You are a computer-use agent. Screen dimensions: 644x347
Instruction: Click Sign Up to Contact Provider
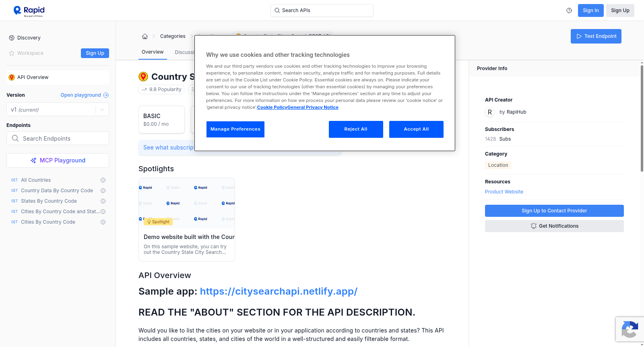(x=554, y=211)
